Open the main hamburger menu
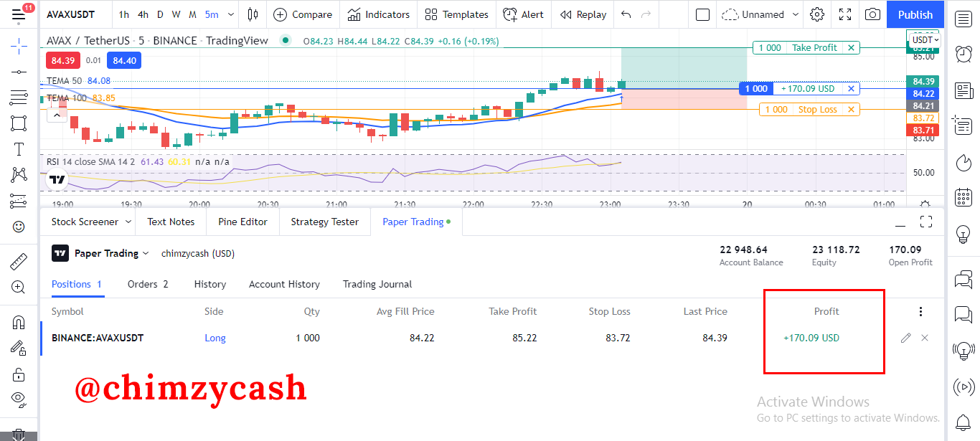The width and height of the screenshot is (980, 441). click(19, 14)
